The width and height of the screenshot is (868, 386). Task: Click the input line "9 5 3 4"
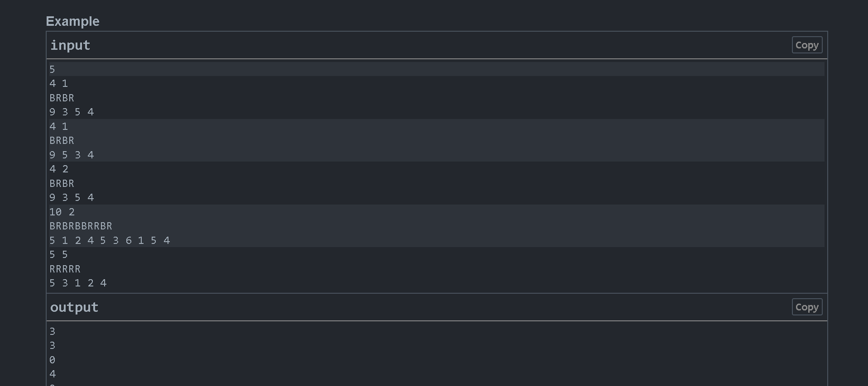click(x=72, y=155)
